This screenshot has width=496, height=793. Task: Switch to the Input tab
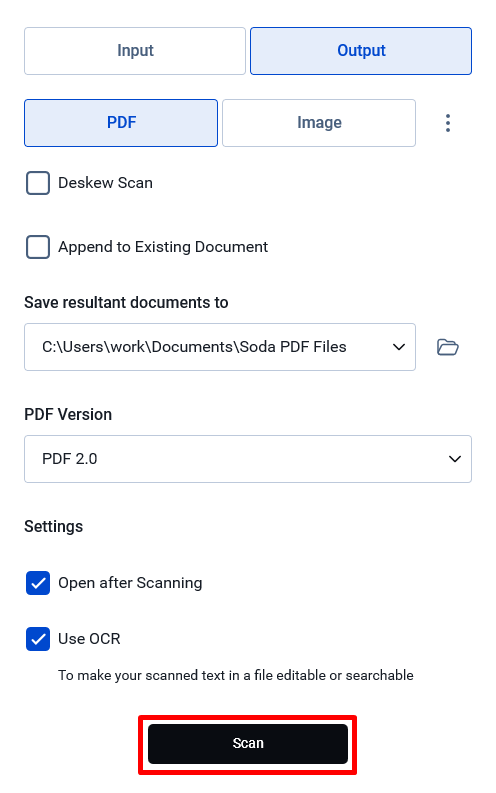point(135,51)
